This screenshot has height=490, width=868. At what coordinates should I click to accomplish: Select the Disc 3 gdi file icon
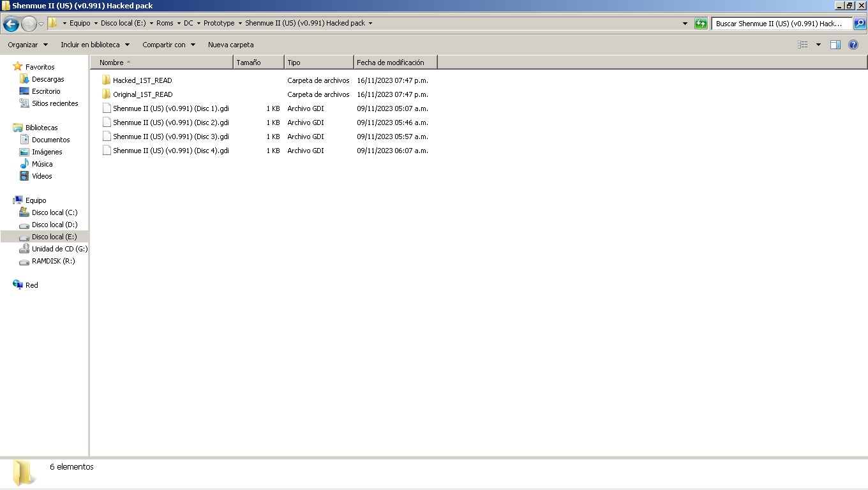(107, 137)
